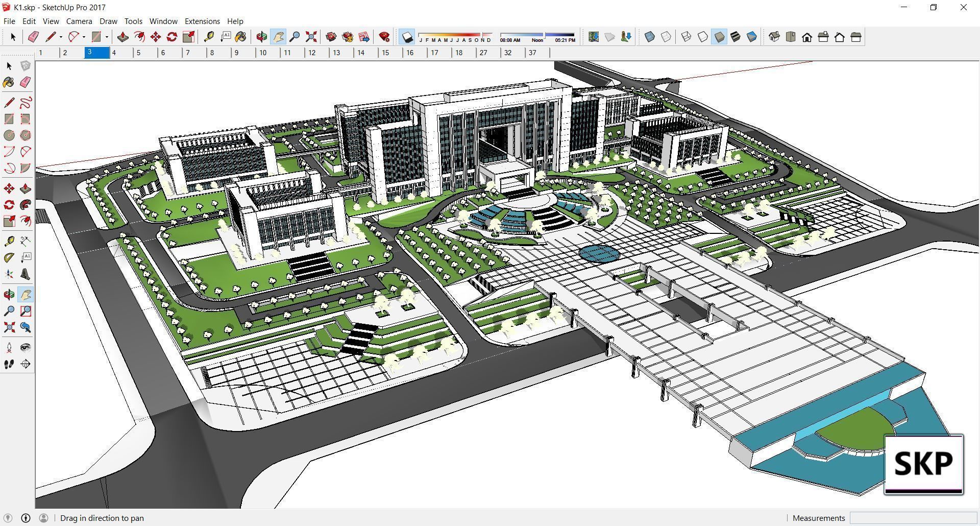Click the Eraser icon in top toolbar

pos(33,37)
